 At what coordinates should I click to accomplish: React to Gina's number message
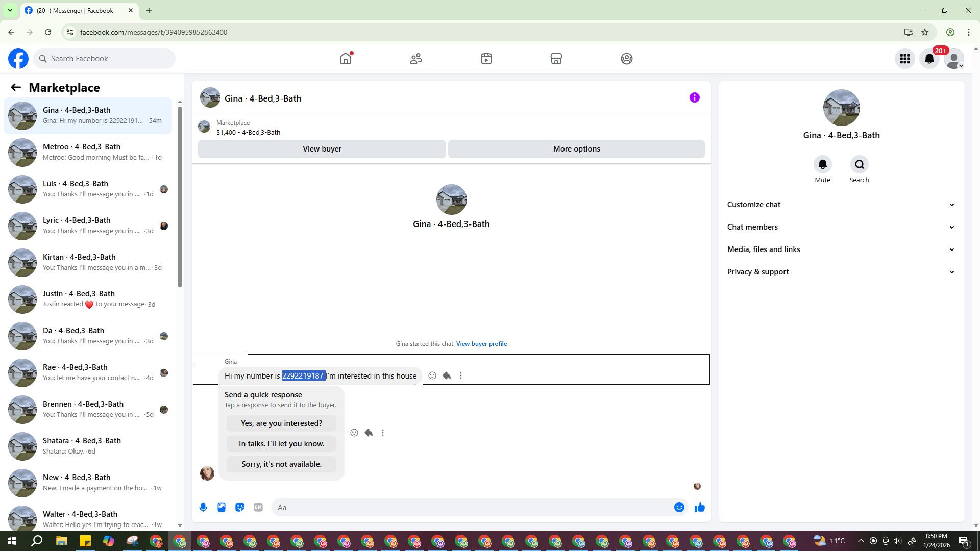coord(432,376)
